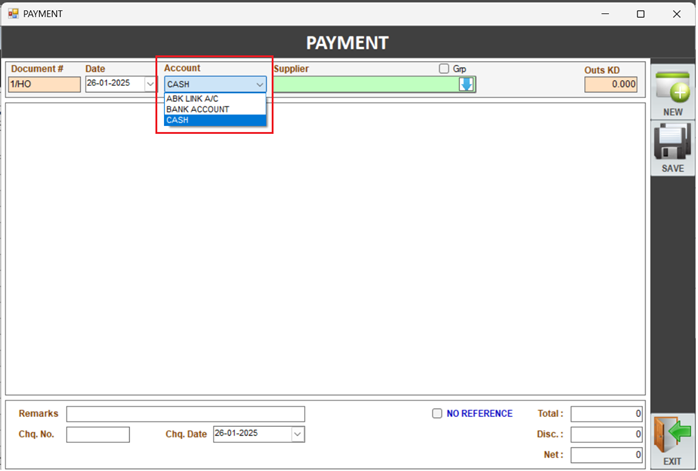Click the EXIT door icon

[672, 441]
